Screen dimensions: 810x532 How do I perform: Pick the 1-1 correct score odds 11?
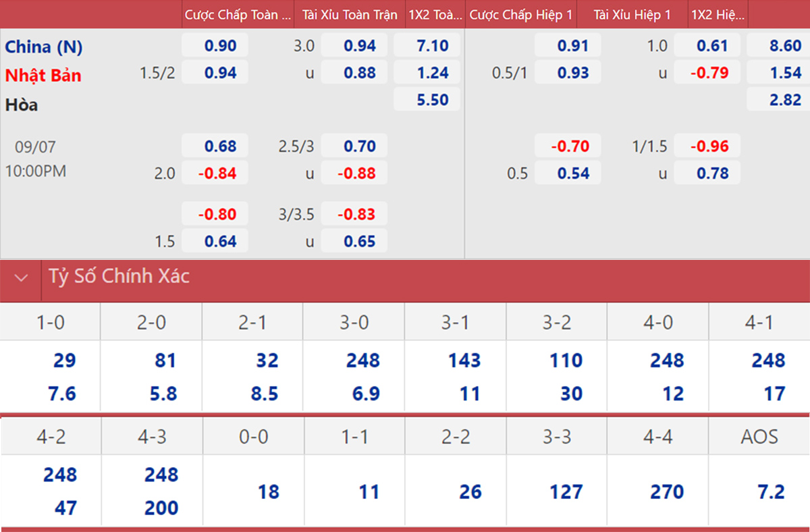tap(369, 491)
